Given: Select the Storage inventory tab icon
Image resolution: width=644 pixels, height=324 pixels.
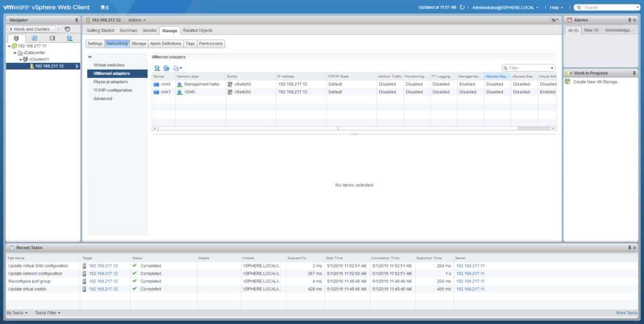Looking at the screenshot, I should pyautogui.click(x=52, y=38).
